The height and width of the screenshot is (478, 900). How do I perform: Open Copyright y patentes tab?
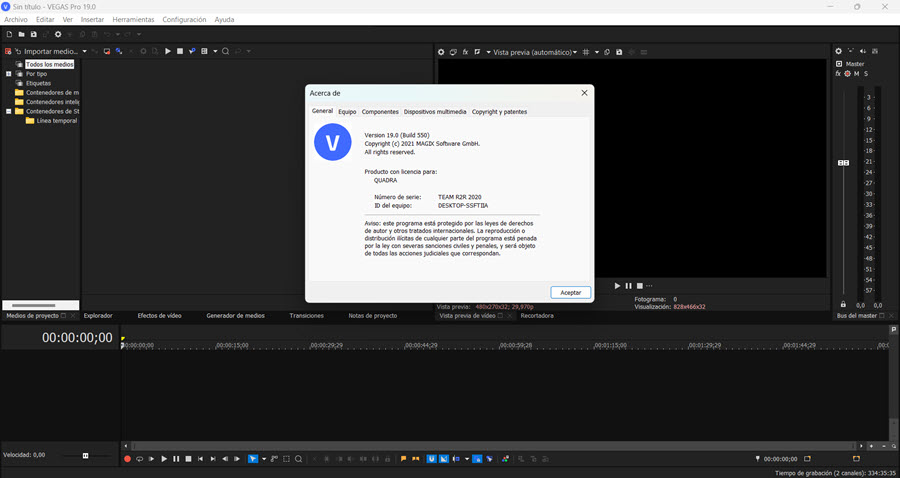(x=499, y=112)
